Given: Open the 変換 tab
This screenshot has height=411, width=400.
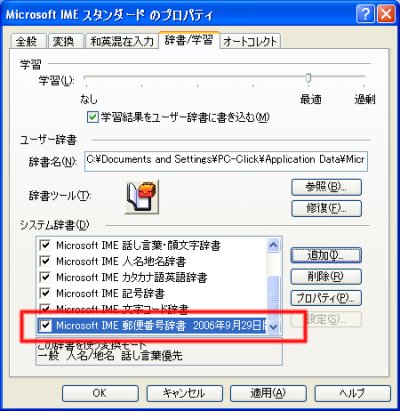Looking at the screenshot, I should 64,41.
